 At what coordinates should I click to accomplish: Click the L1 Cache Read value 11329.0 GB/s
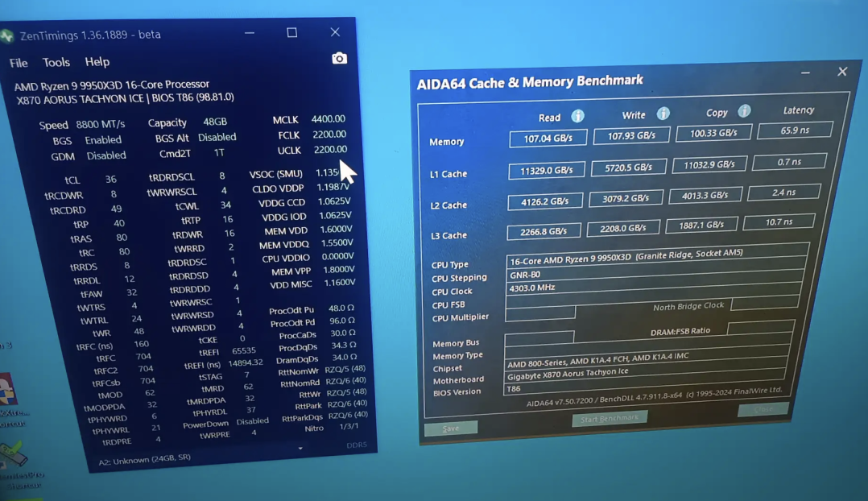[547, 171]
